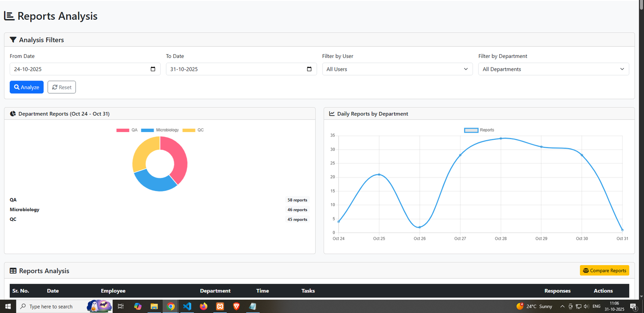Toggle the Microbiology legend item

pos(160,130)
